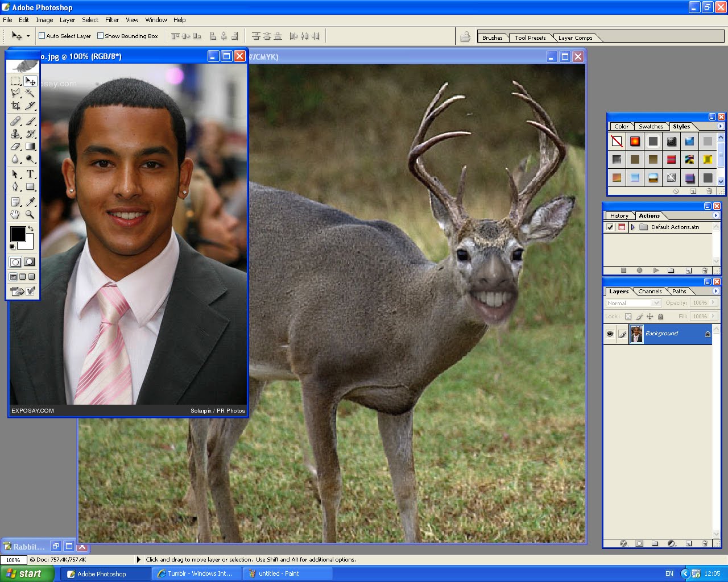This screenshot has height=582, width=728.
Task: Click create new action icon in Actions panel
Action: [x=689, y=271]
